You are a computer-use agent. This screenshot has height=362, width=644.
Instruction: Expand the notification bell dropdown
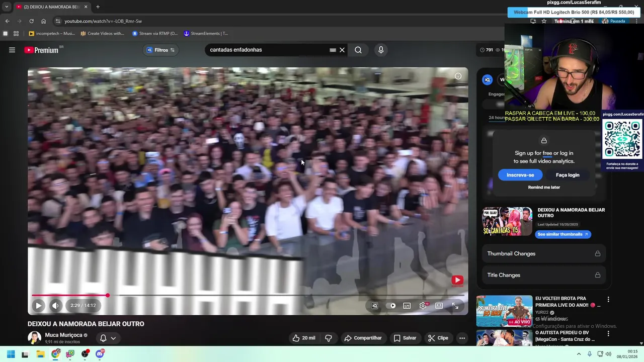[108, 338]
